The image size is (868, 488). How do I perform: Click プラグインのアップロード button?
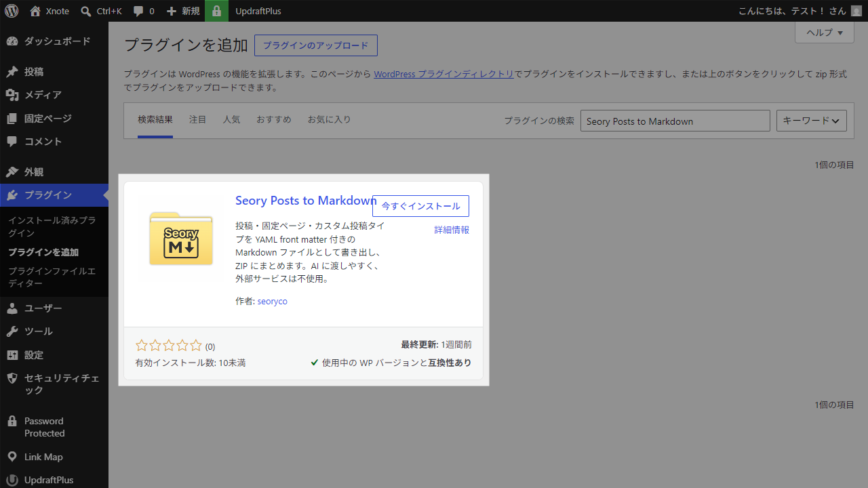316,45
